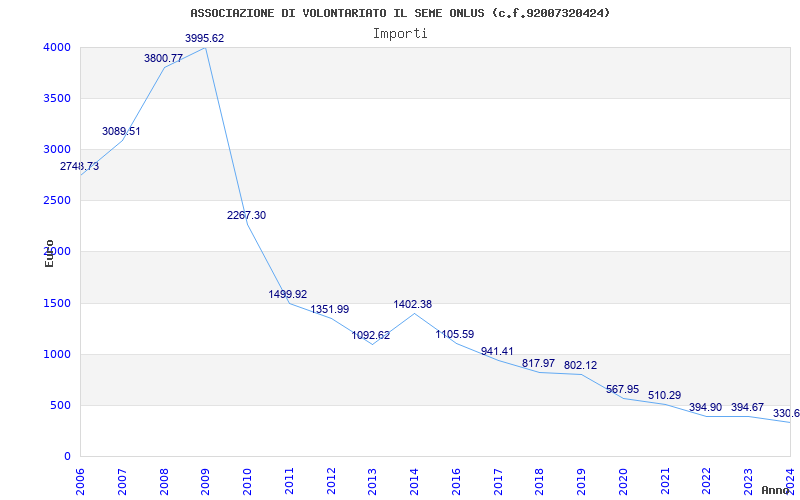Click the x-axis year 2023
800x500 pixels.
(748, 482)
